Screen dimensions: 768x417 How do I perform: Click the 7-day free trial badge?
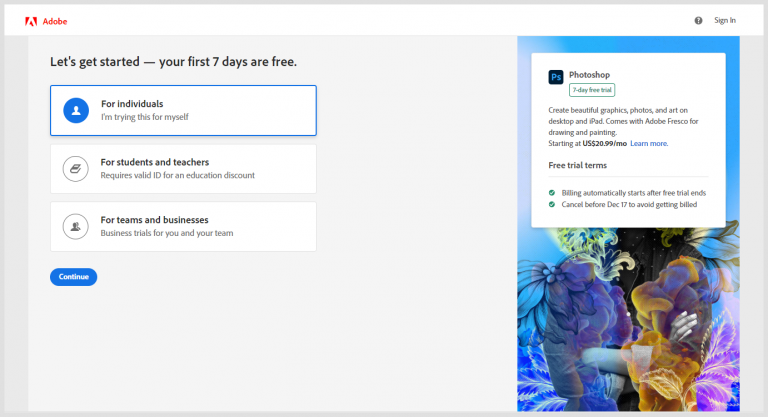[593, 90]
